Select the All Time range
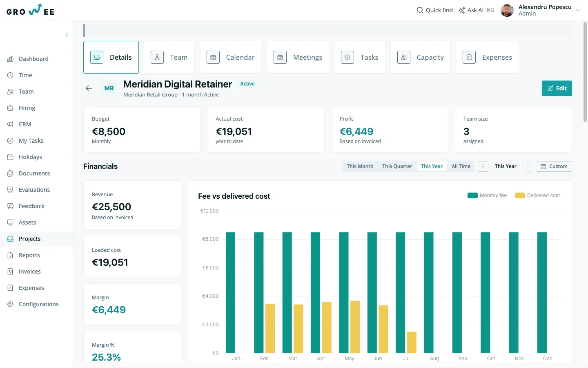Viewport: 588px width, 368px height. [x=461, y=166]
